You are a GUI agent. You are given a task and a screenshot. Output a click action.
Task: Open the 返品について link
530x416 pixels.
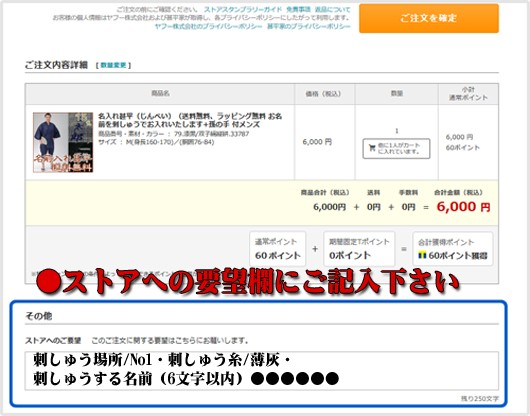pos(333,9)
